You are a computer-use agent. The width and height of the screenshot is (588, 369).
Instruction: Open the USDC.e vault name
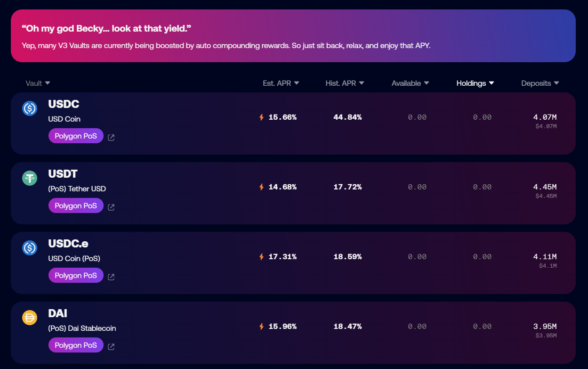point(68,244)
